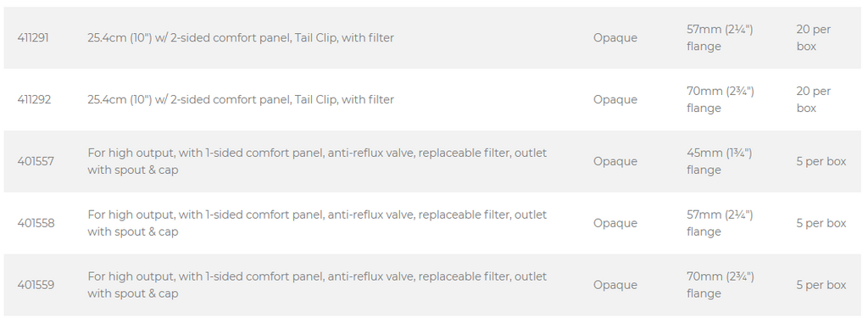Click 5 per box in 401557 row
The width and height of the screenshot is (868, 329).
pos(821,162)
